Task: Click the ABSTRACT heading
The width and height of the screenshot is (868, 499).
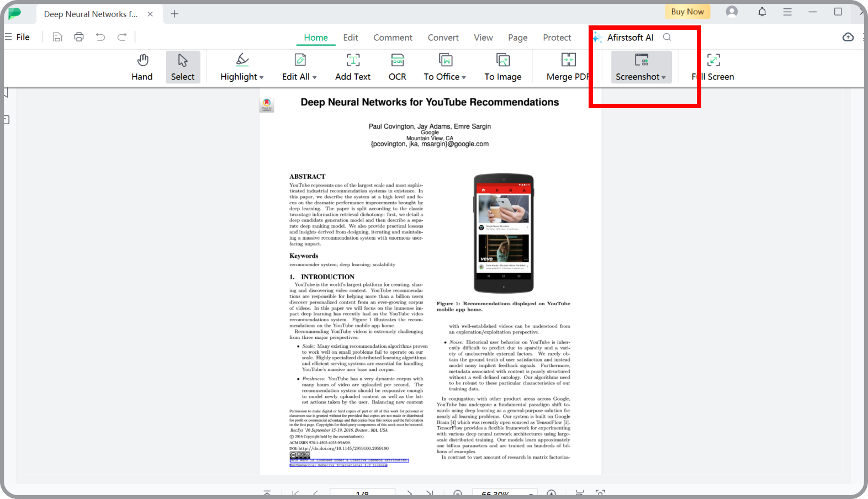Action: pos(308,177)
